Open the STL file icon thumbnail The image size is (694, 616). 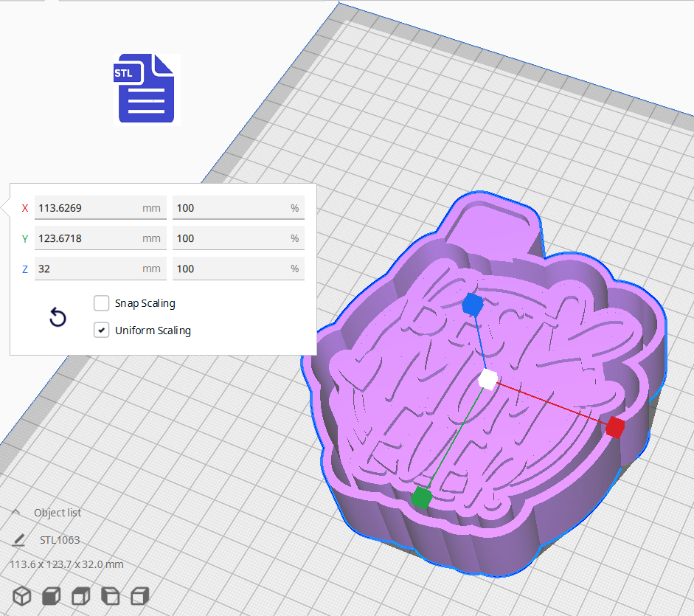coord(145,89)
